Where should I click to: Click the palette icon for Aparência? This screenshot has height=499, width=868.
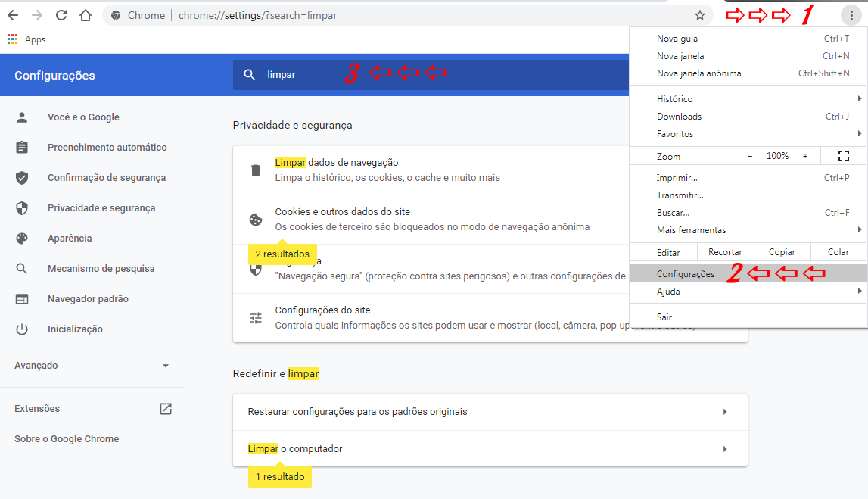pyautogui.click(x=22, y=239)
